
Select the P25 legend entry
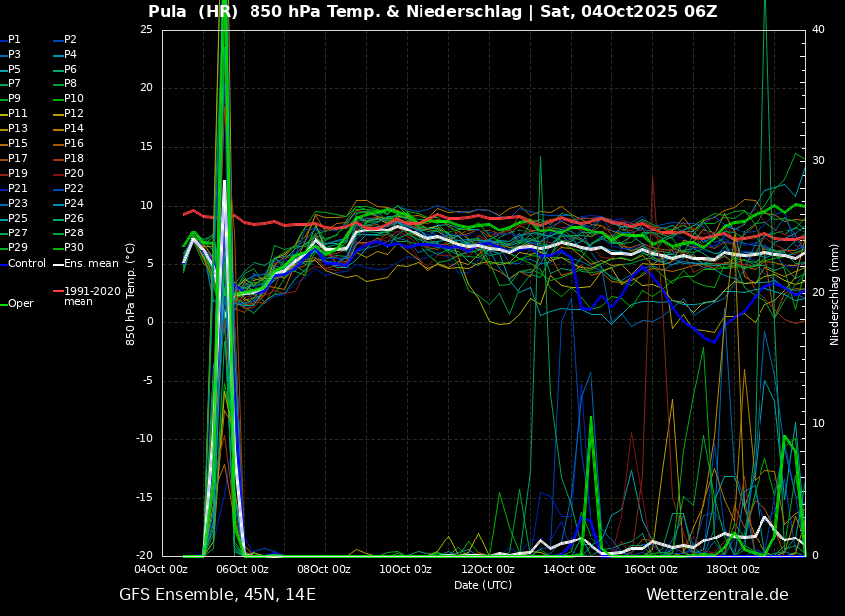tap(18, 219)
